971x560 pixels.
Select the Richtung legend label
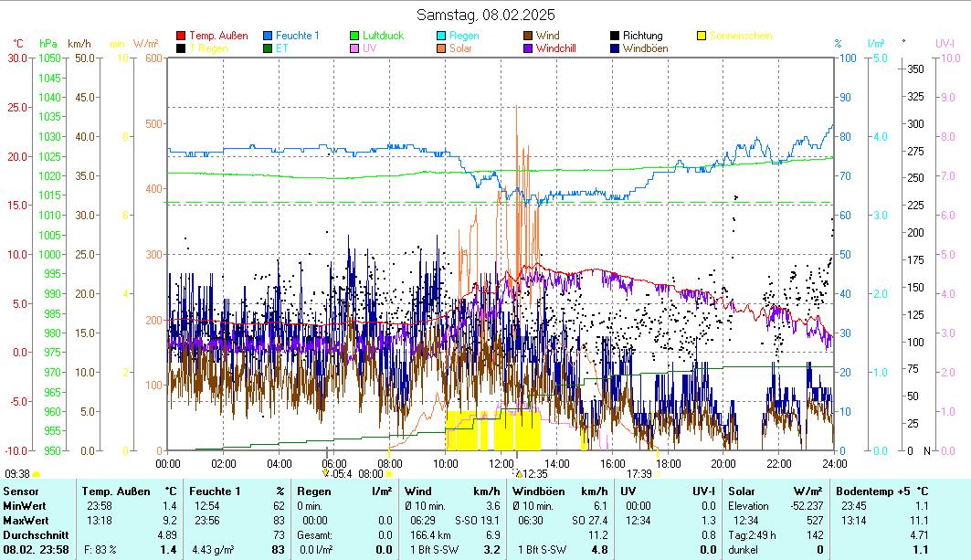642,36
